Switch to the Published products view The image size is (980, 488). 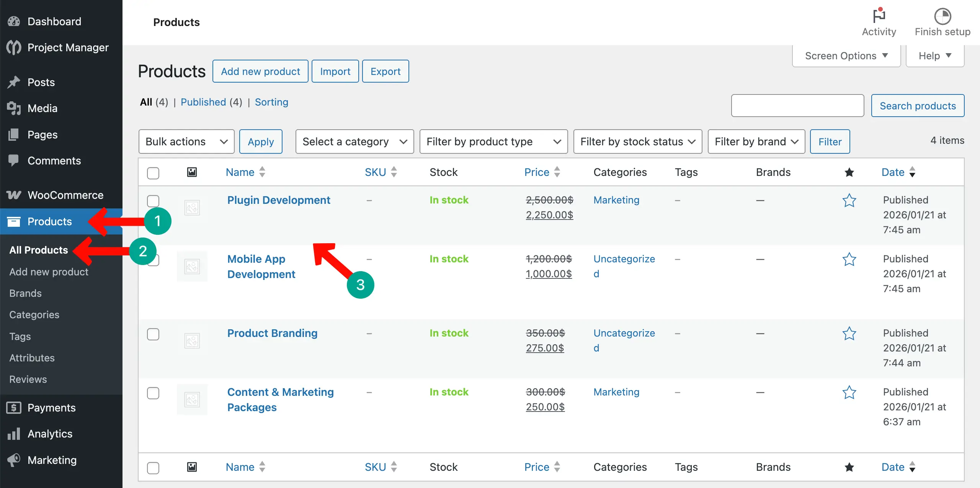pos(203,102)
